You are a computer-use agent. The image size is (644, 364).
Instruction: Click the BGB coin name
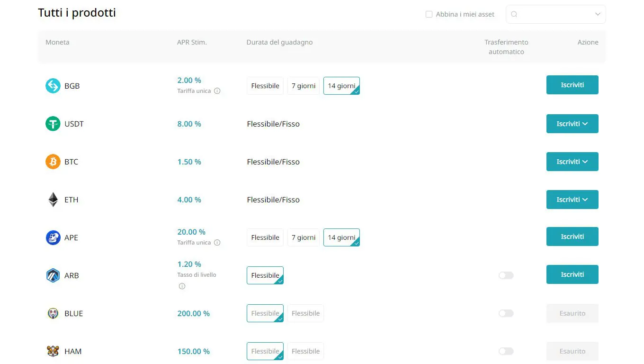click(72, 86)
